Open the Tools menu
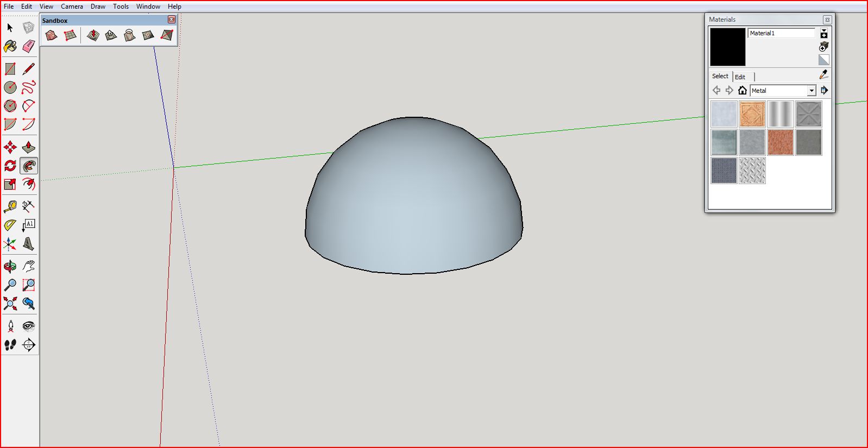868x448 pixels. tap(121, 7)
